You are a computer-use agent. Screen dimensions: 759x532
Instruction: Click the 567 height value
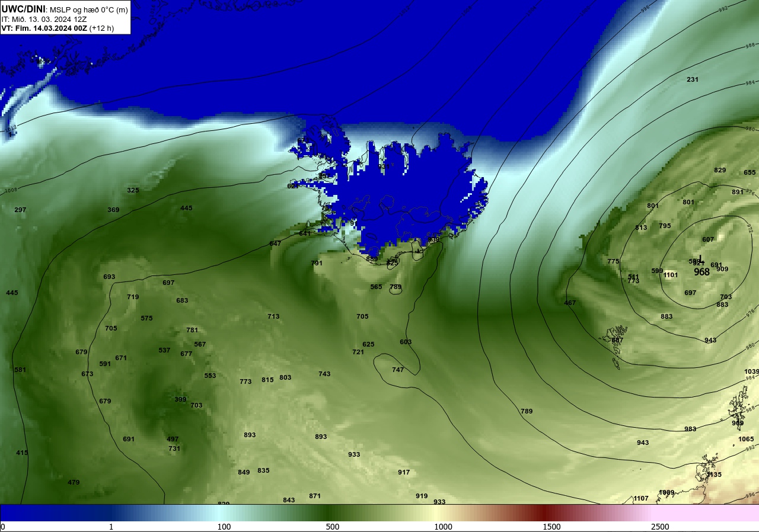coord(200,344)
